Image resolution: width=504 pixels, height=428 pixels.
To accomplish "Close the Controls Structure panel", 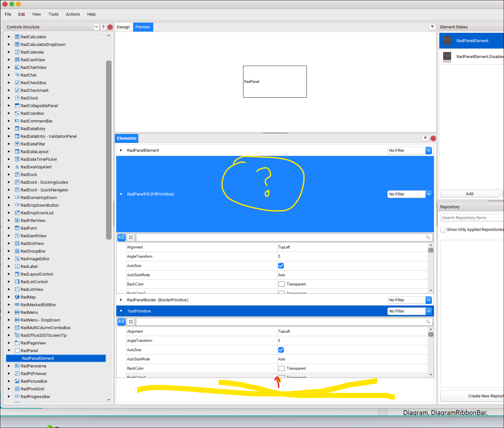I will (x=110, y=27).
